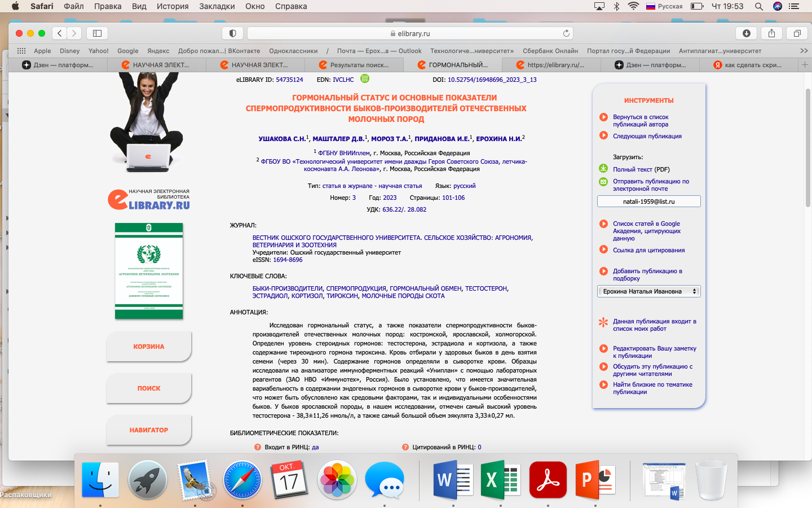Screen dimensions: 812x508
Task: Launch Microsoft Word from the Dock
Action: point(453,480)
